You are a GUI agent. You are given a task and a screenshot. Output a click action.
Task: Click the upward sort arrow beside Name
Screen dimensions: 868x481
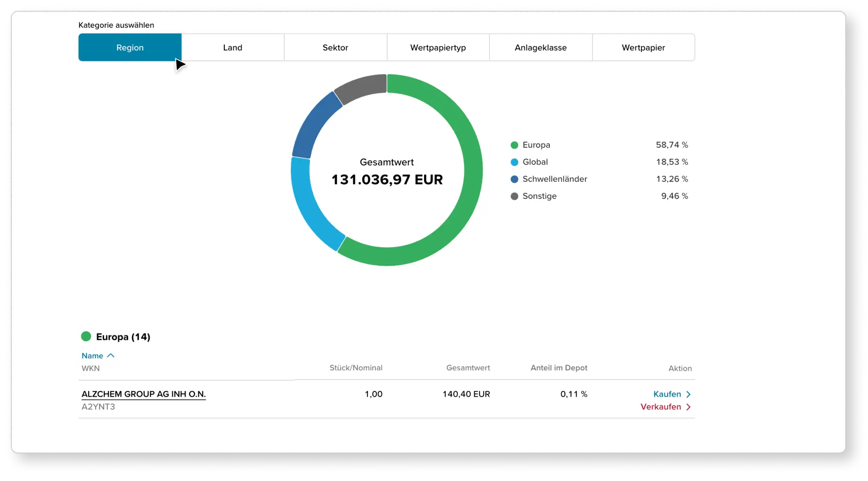111,355
